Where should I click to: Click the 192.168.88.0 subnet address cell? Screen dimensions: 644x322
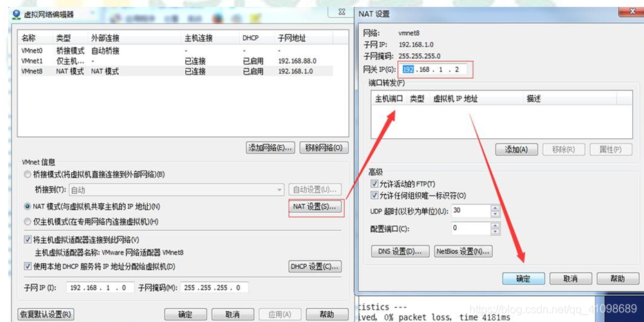tap(297, 61)
